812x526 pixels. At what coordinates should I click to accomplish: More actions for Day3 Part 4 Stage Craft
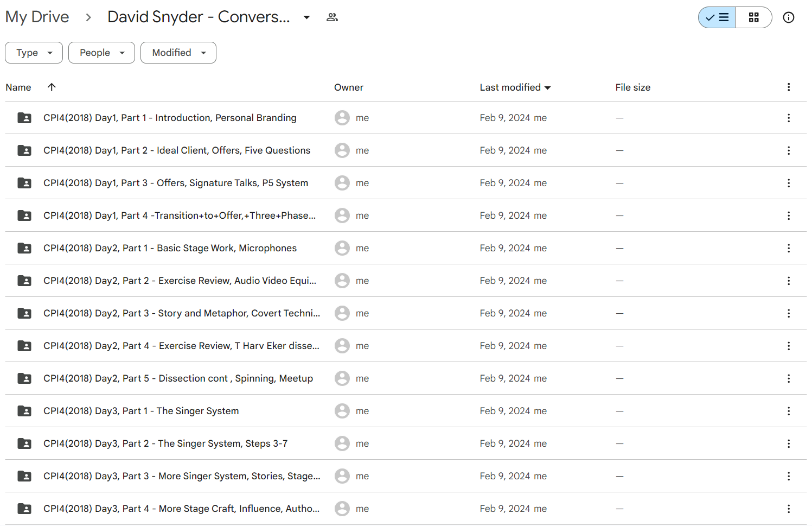coord(789,509)
